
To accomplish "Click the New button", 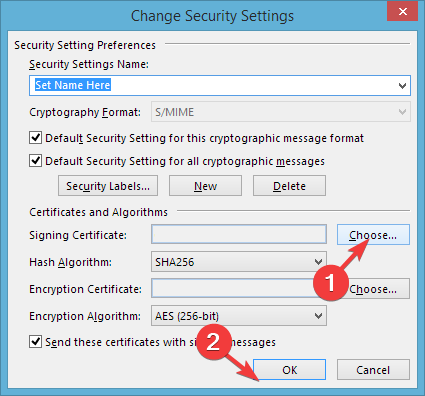I will point(205,186).
